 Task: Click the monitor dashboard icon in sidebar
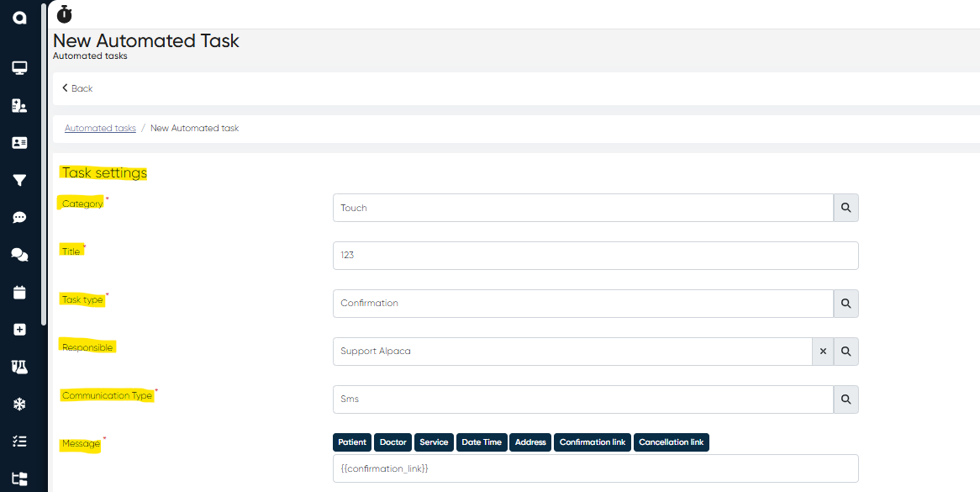click(x=19, y=68)
